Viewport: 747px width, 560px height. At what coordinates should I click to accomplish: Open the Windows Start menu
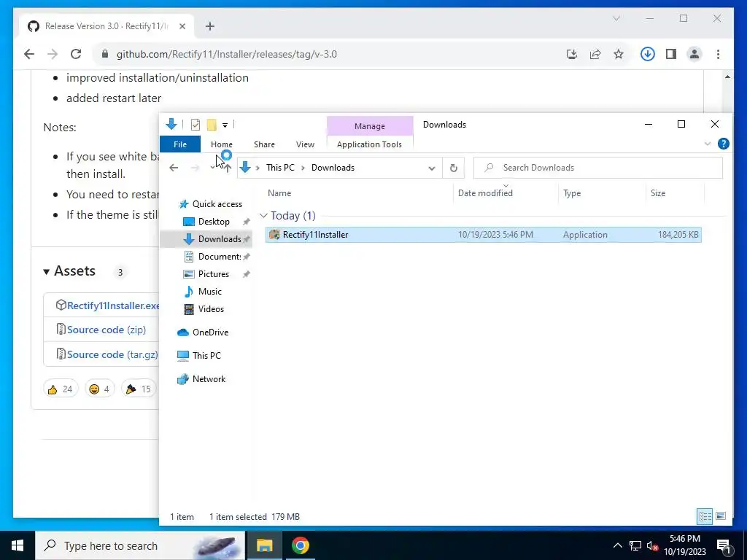pyautogui.click(x=18, y=545)
